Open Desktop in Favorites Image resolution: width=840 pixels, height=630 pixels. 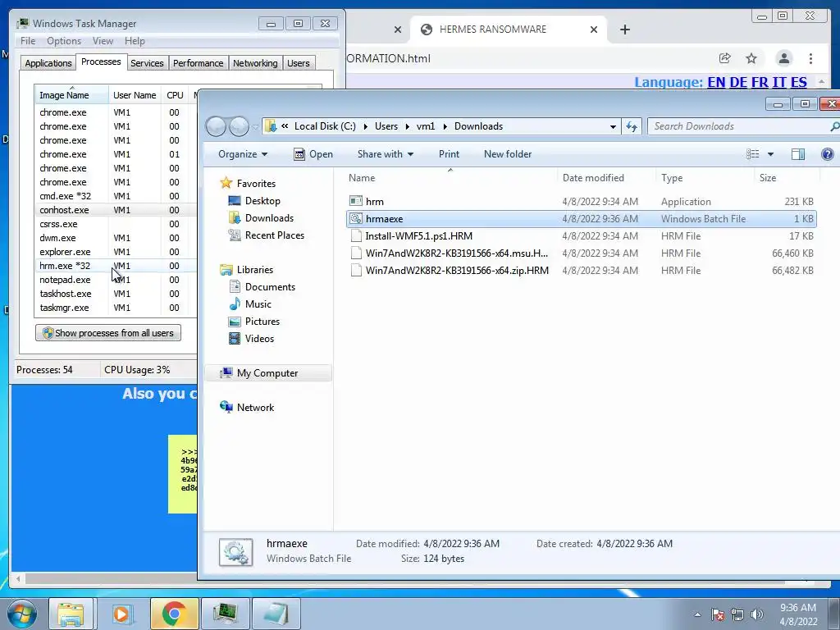coord(262,201)
